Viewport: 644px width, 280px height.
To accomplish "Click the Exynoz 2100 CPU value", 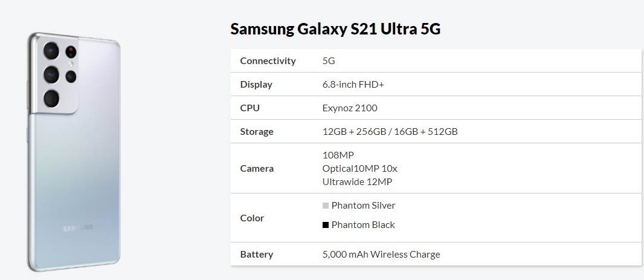I will click(x=350, y=108).
